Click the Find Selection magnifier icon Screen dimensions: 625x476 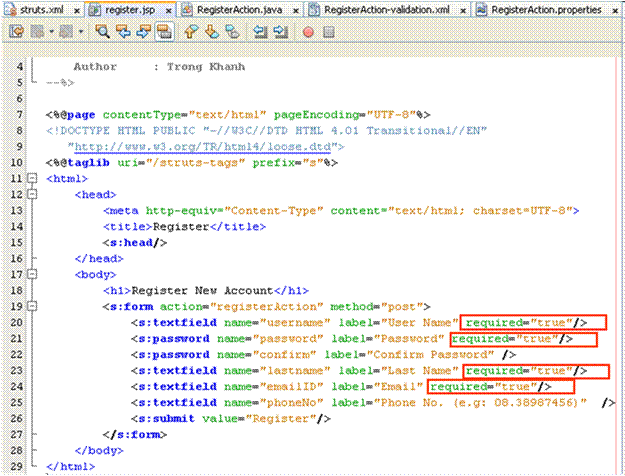(103, 31)
